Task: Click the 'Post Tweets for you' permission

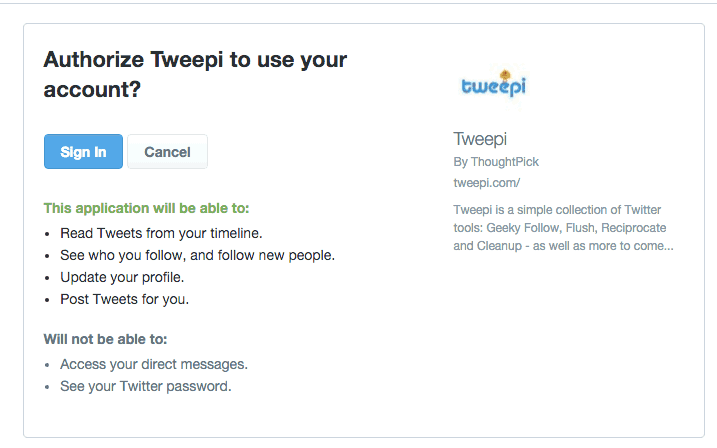Action: pos(124,299)
